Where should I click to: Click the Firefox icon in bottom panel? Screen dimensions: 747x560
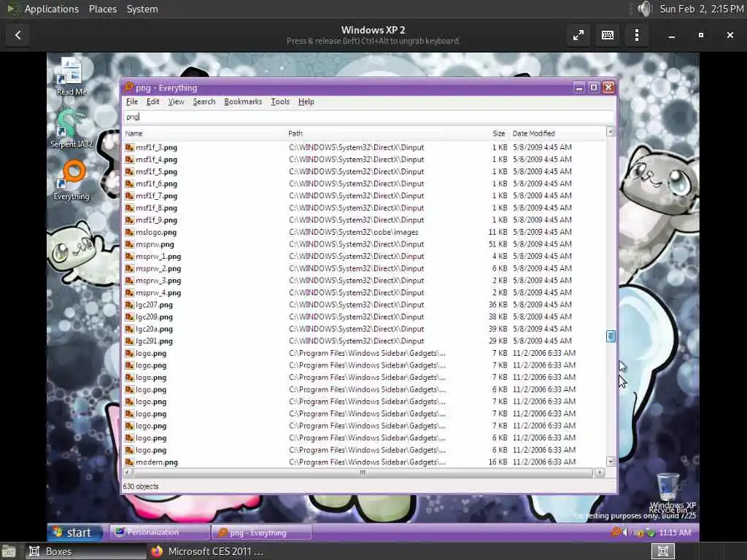[157, 551]
